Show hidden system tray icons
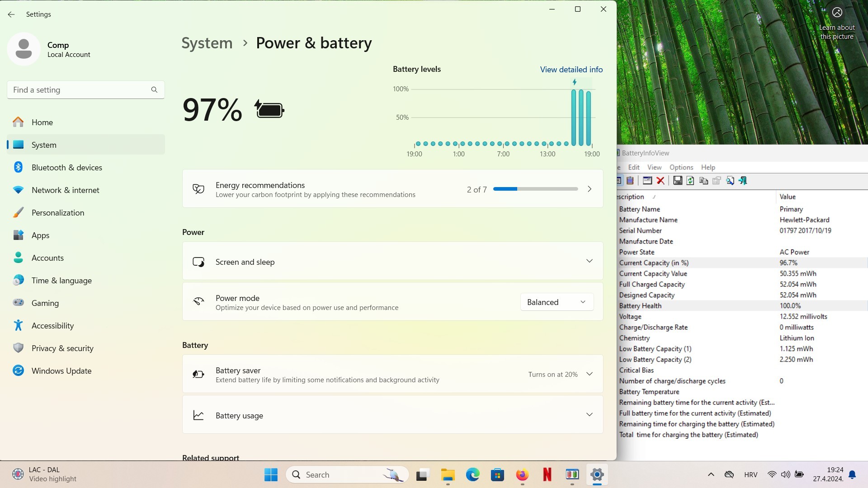 711,474
